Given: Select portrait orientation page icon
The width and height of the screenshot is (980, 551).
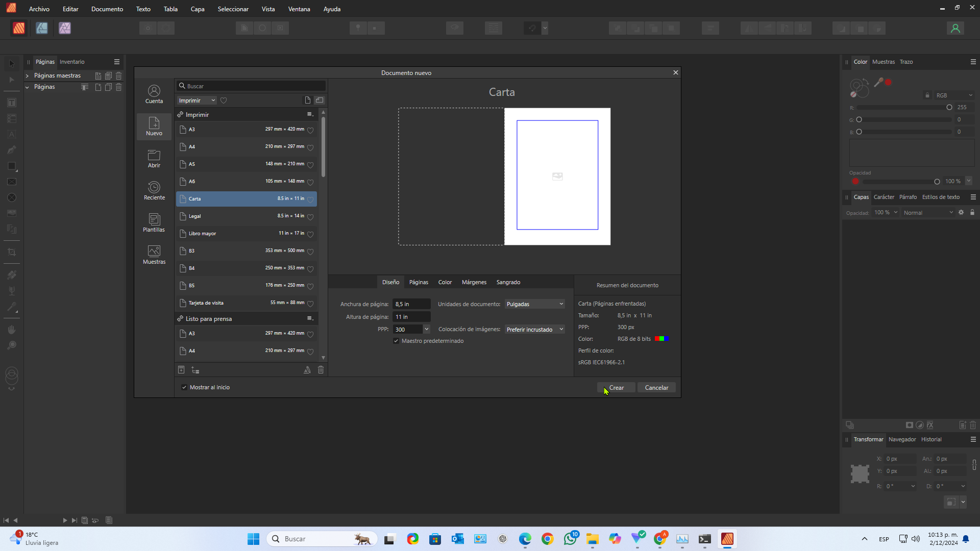Looking at the screenshot, I should pos(307,101).
